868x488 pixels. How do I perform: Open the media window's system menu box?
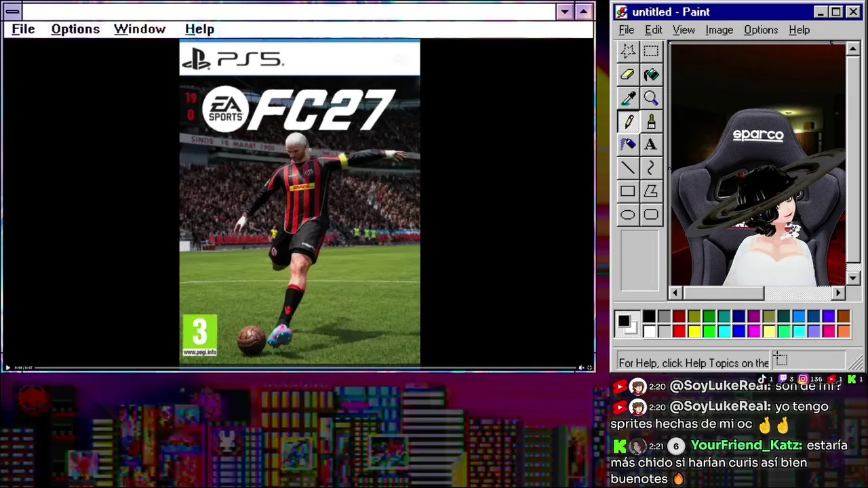(x=12, y=12)
